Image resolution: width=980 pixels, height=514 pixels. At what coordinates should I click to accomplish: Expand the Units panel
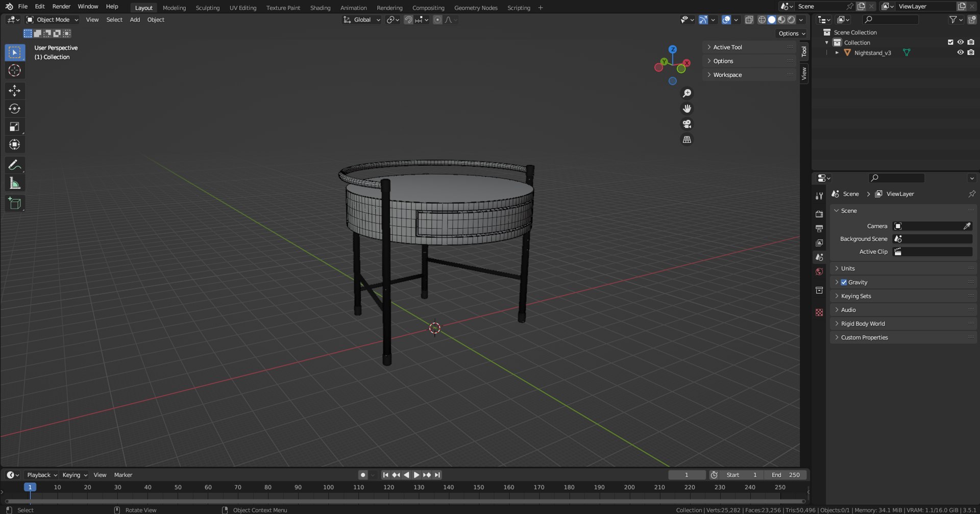click(903, 268)
